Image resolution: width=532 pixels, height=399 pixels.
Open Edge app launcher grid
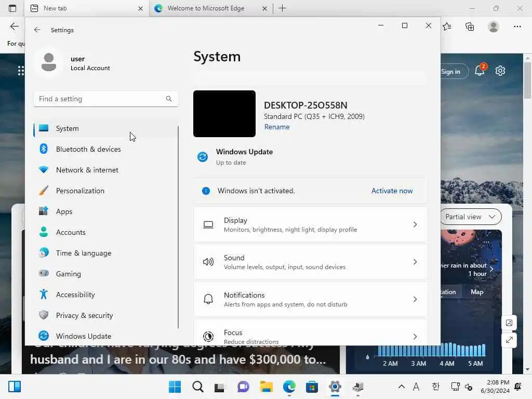pyautogui.click(x=21, y=71)
